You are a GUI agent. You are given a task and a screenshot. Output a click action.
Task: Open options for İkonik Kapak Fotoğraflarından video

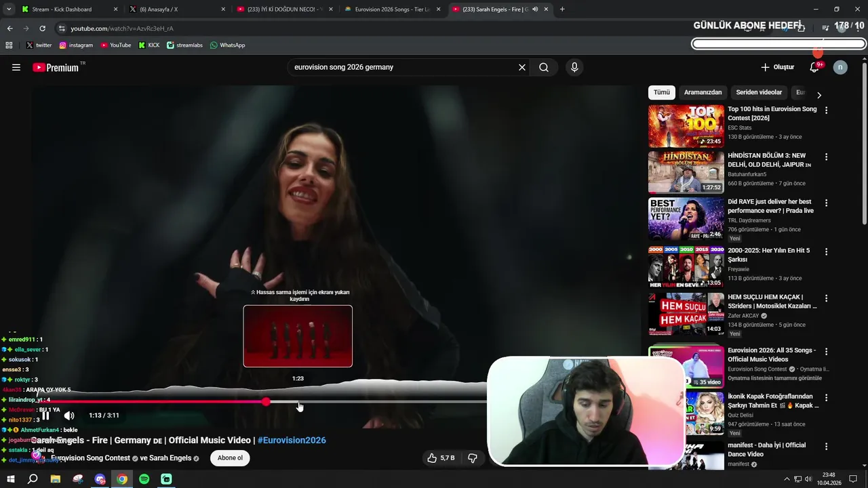coord(826,397)
